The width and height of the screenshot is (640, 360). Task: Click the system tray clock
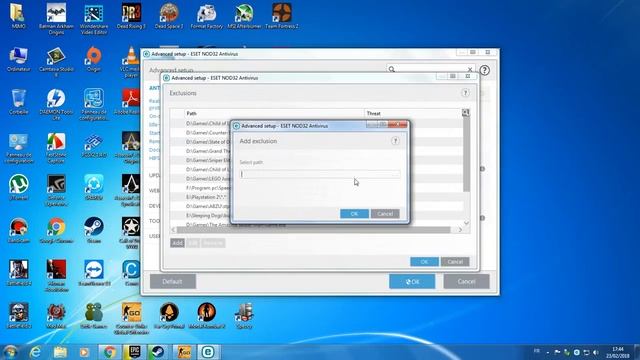click(618, 352)
